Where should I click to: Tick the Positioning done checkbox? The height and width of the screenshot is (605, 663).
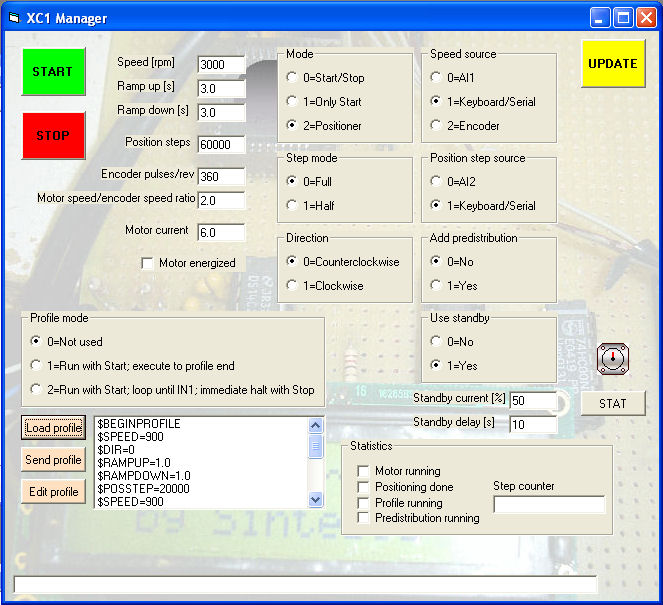[x=364, y=487]
